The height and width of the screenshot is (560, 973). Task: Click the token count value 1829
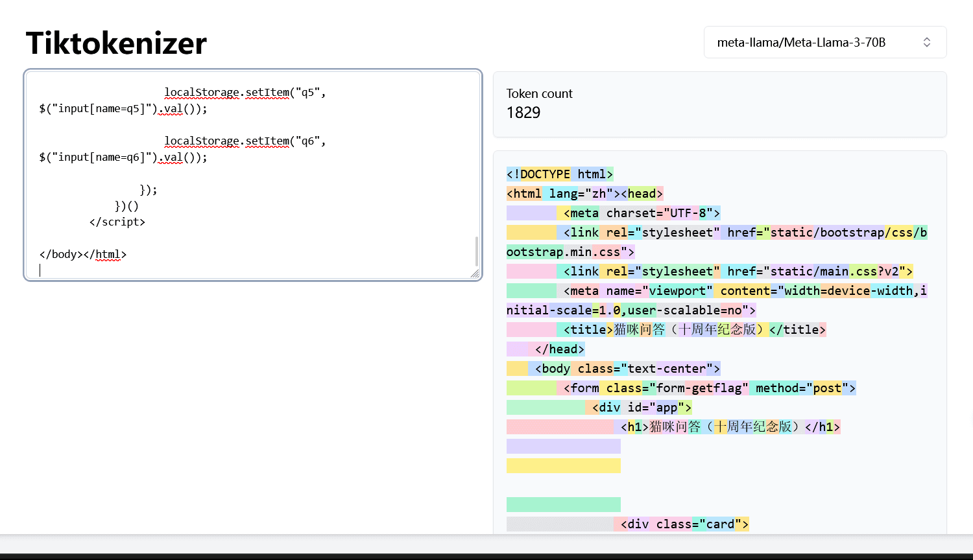[x=523, y=112]
